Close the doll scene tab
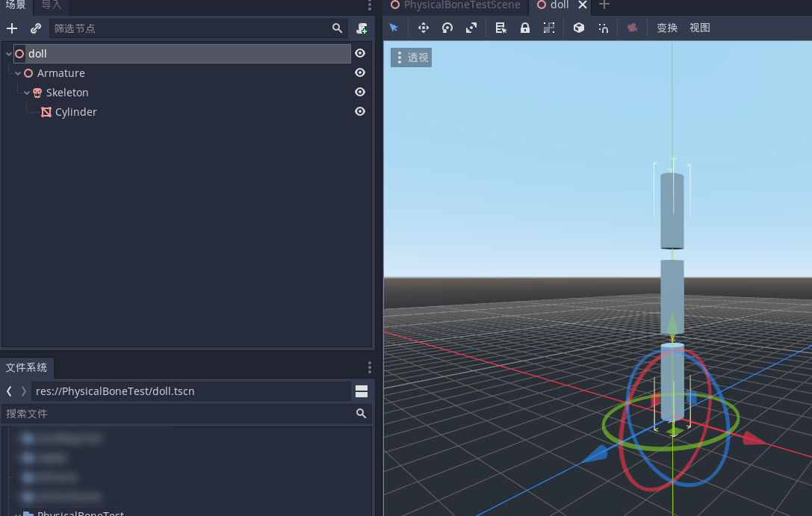 [583, 5]
